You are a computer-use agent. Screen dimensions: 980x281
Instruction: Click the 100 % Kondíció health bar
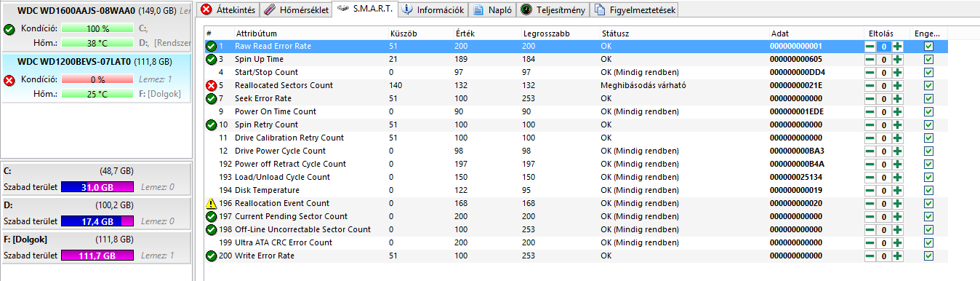(97, 29)
